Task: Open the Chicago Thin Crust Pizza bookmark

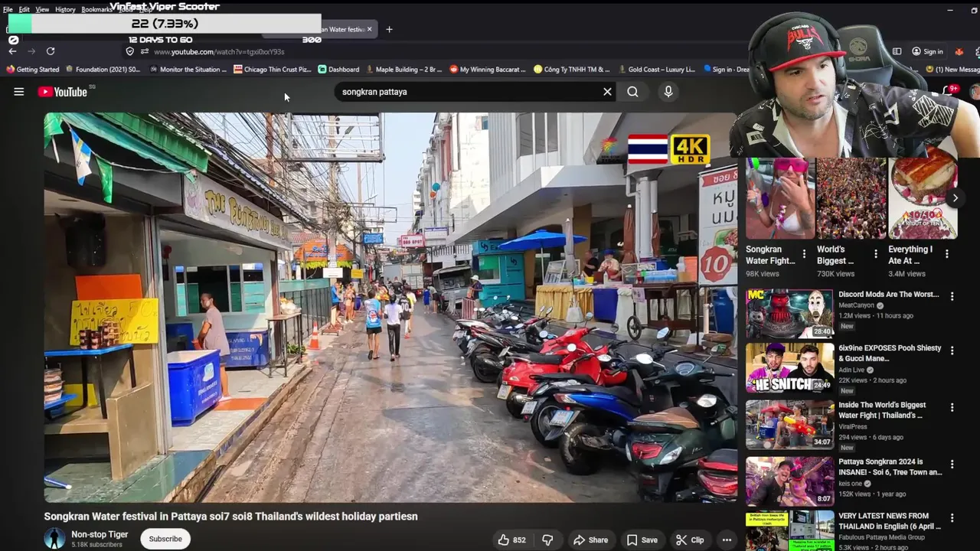Action: (273, 70)
